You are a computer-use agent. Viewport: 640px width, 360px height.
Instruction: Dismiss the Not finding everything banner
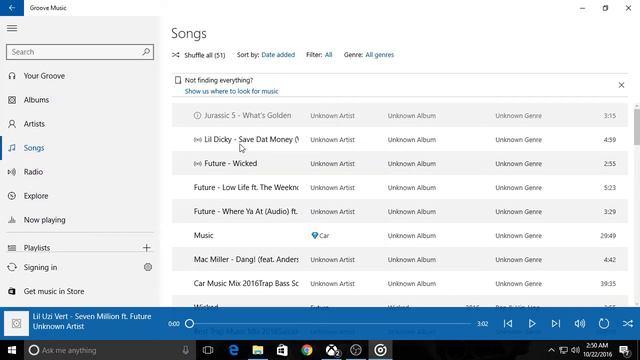(x=621, y=85)
